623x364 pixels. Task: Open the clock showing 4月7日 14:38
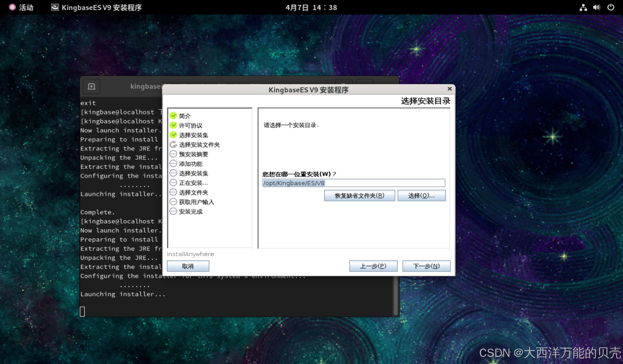point(311,8)
